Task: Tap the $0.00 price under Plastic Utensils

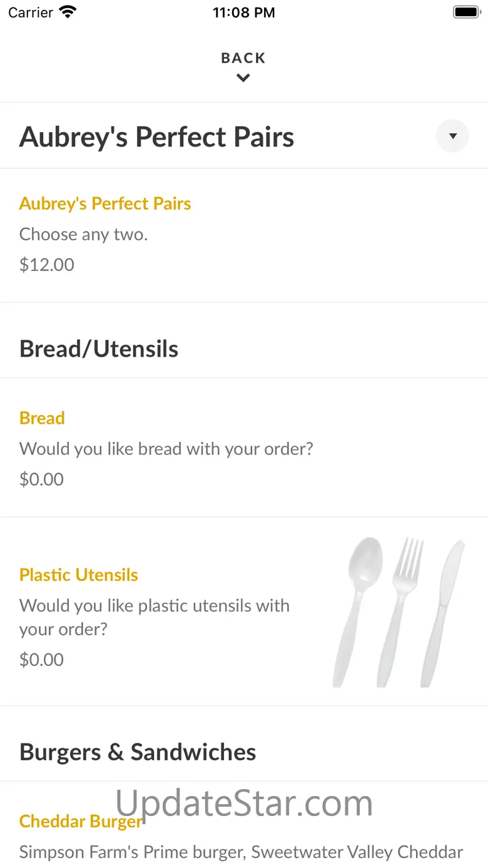Action: coord(41,659)
